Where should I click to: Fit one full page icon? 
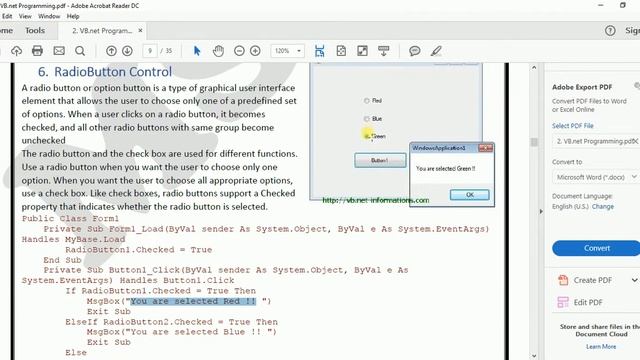[x=341, y=51]
